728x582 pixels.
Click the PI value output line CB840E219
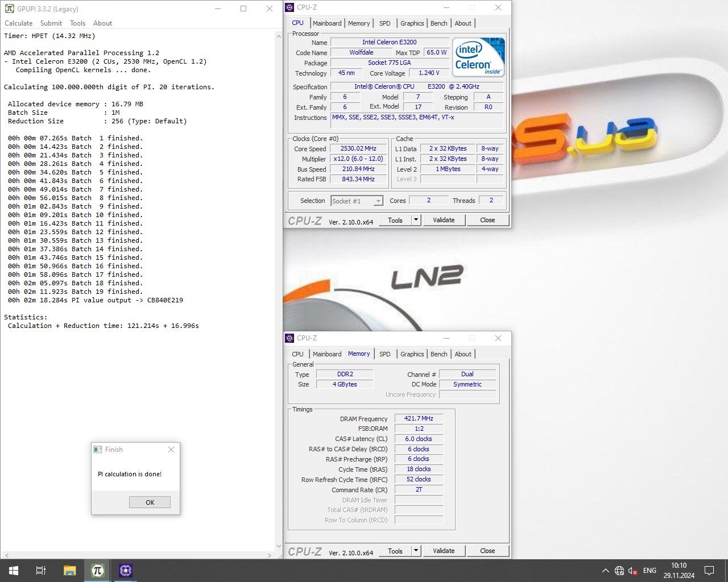(x=96, y=300)
